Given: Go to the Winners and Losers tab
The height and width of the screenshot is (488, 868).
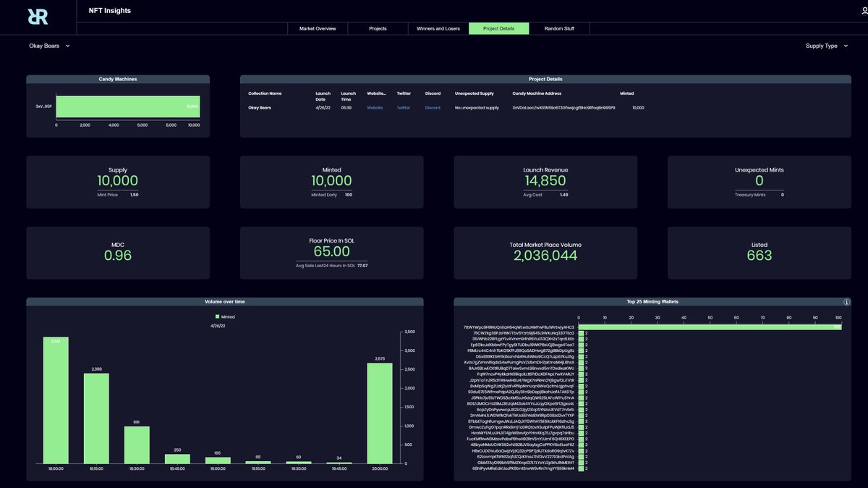Looking at the screenshot, I should (x=438, y=28).
